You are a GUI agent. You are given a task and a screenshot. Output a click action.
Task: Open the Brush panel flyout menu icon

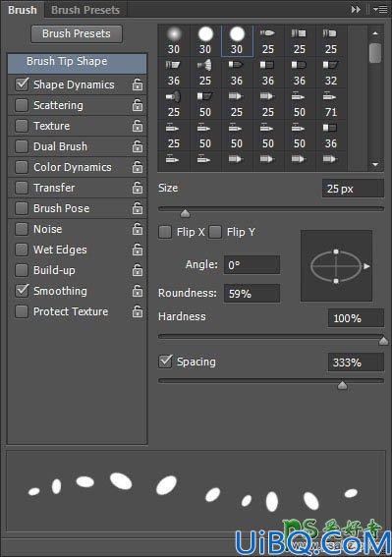pos(380,10)
